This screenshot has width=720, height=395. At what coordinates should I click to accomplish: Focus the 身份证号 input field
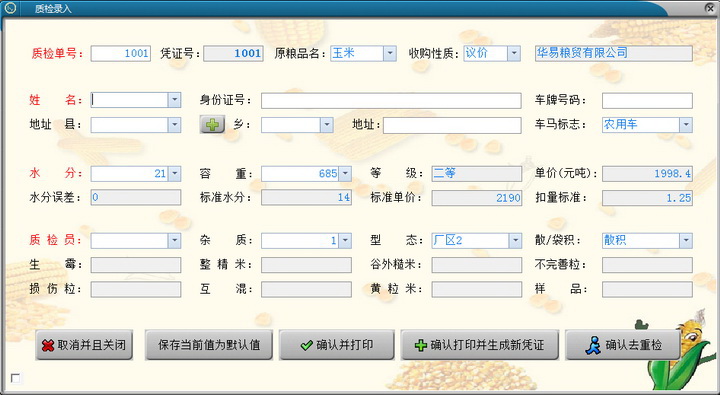pos(391,101)
